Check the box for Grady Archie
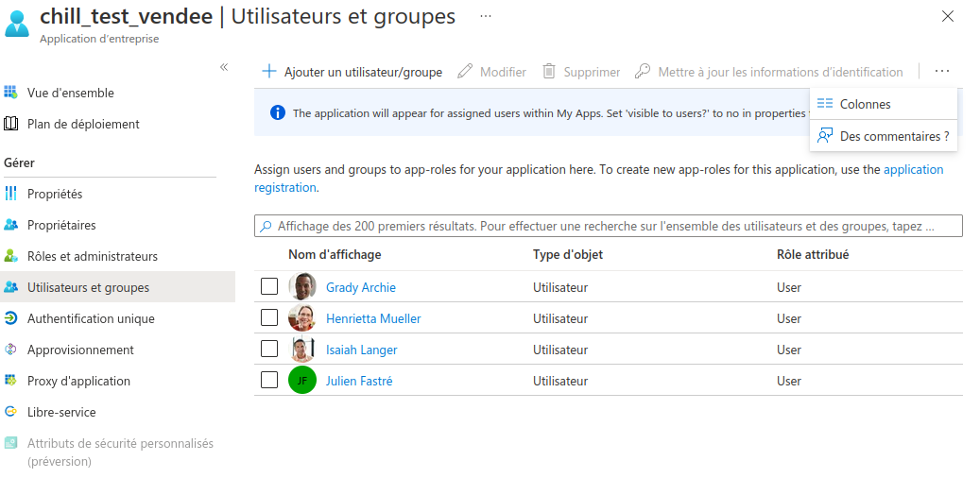 (269, 287)
